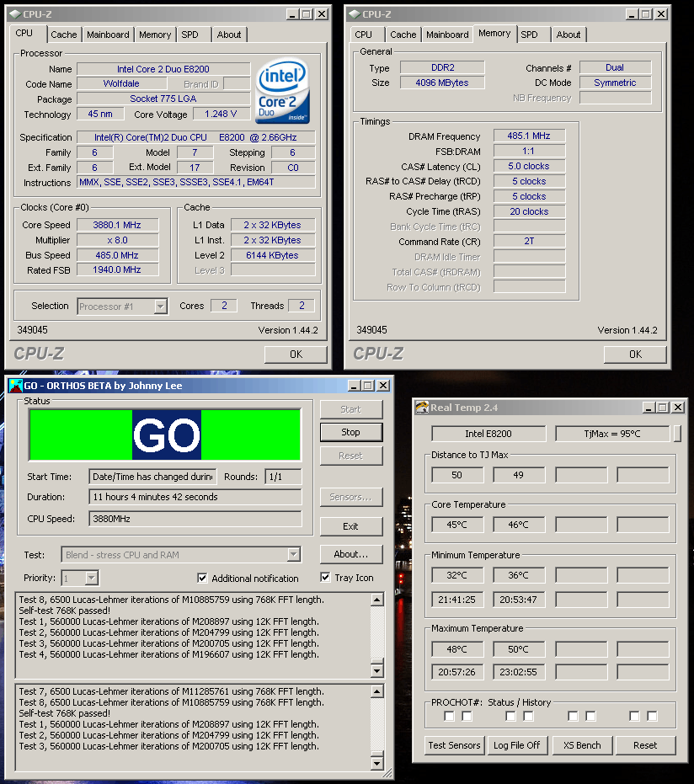Image resolution: width=694 pixels, height=784 pixels.
Task: Check the second PROCHOT# checkbox of the first pair
Action: (467, 717)
